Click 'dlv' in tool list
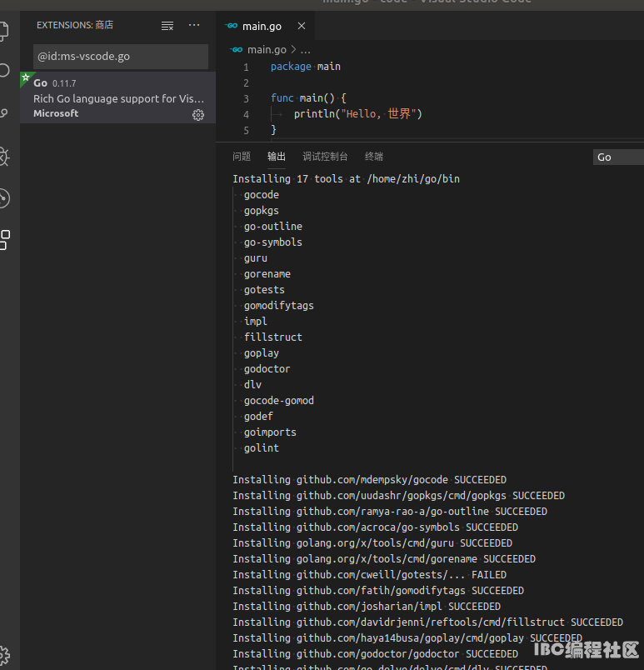 coord(252,384)
